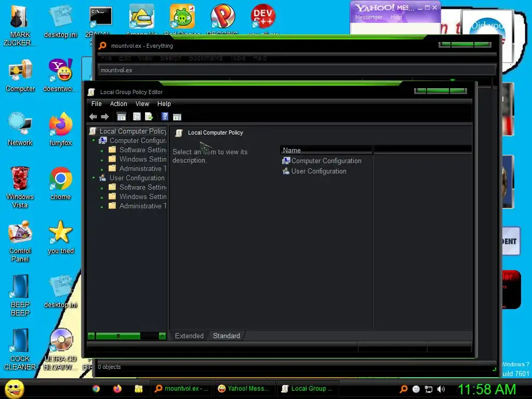
Task: Switch to the Extended tab
Action: pos(189,336)
